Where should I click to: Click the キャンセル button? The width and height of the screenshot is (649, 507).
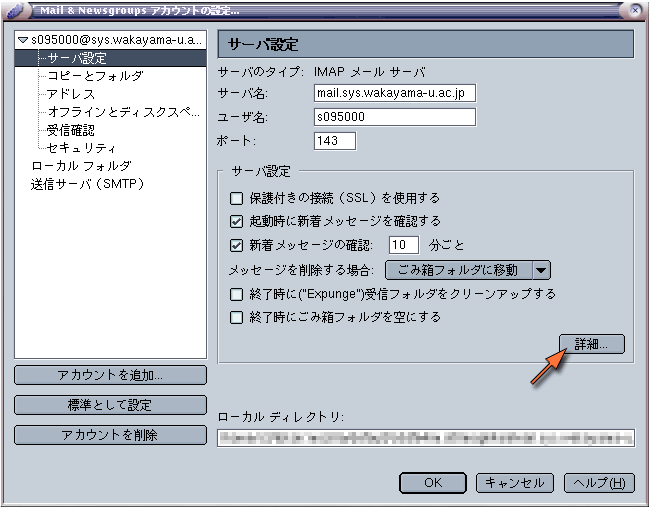(x=514, y=483)
